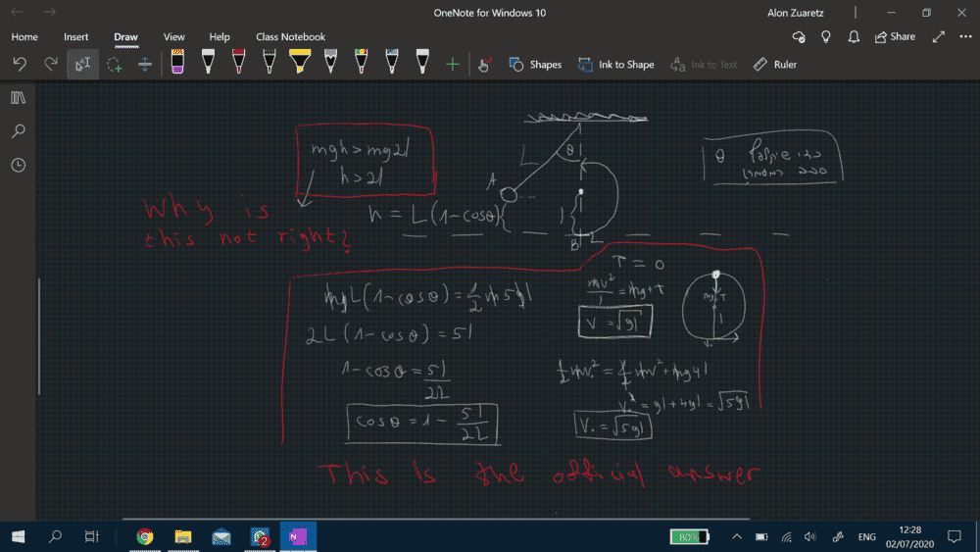
Task: Toggle Ink to Shape conversion
Action: coord(615,65)
